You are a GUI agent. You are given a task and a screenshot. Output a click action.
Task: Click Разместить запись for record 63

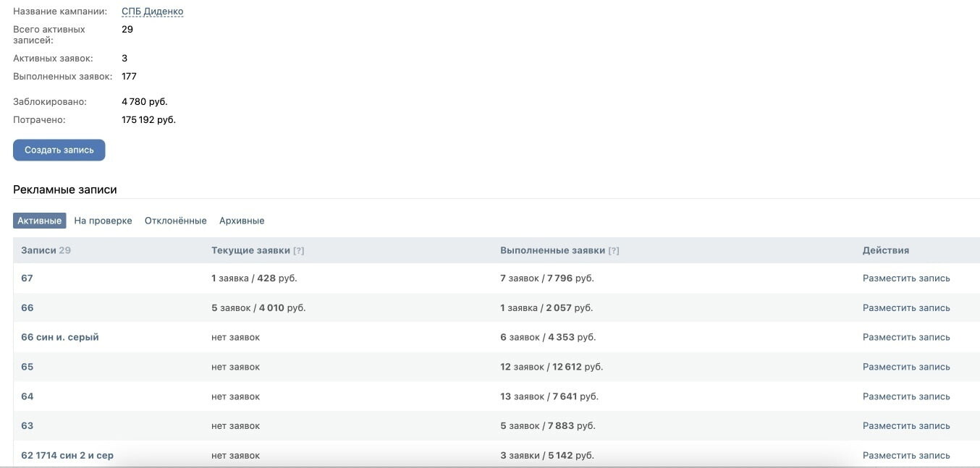coord(906,426)
